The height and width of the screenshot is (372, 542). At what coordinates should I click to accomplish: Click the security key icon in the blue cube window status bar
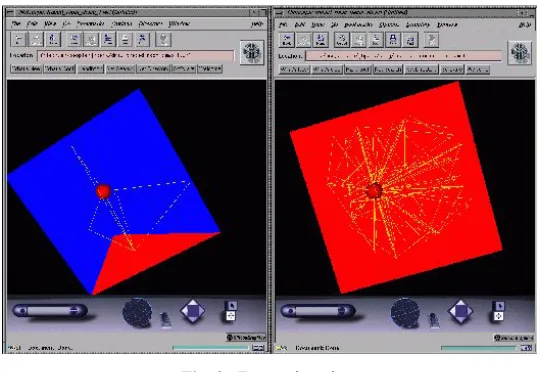tap(13, 347)
